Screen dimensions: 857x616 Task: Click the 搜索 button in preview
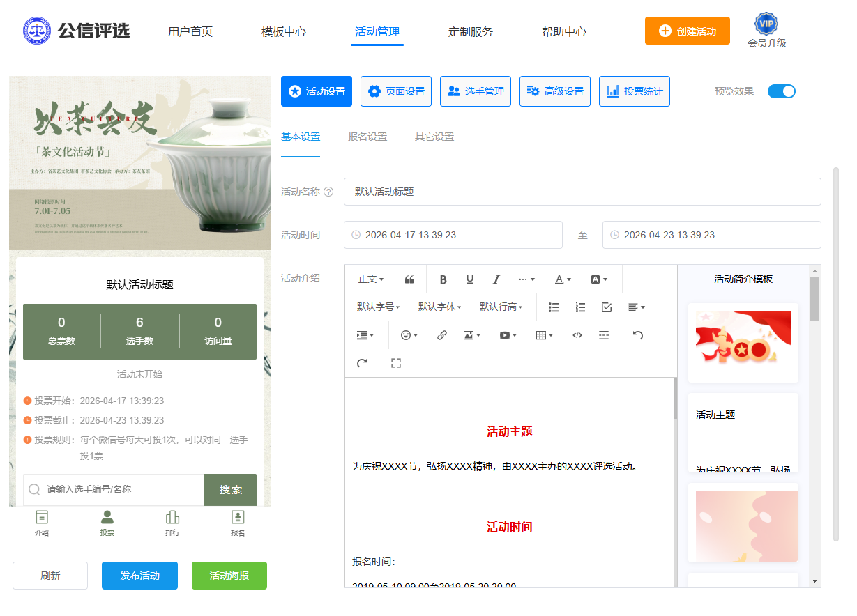pyautogui.click(x=230, y=490)
